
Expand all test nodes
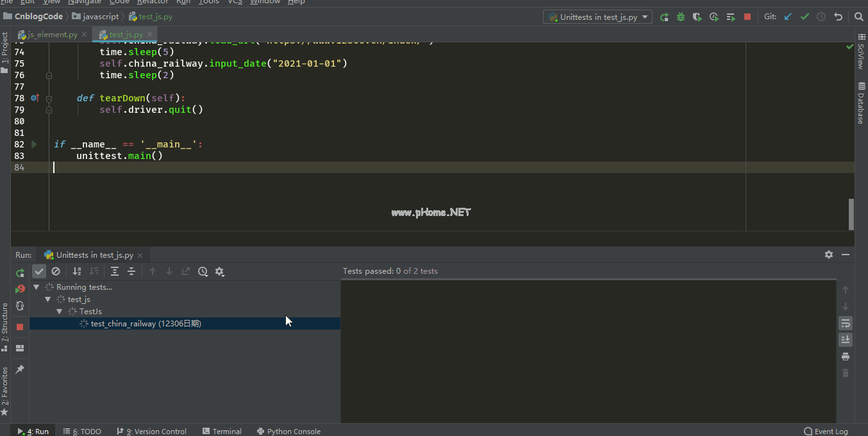[x=115, y=271]
